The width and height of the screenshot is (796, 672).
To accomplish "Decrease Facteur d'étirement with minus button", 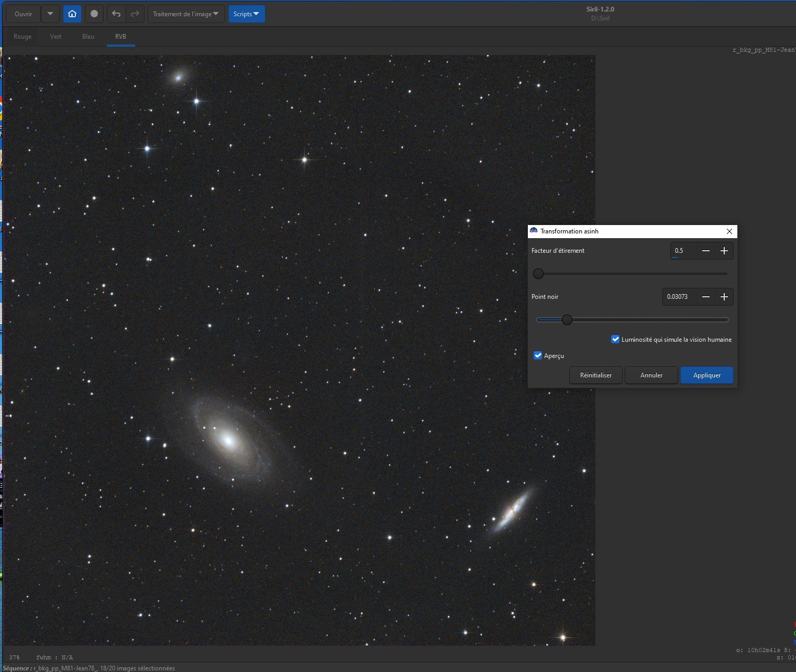I will click(706, 251).
